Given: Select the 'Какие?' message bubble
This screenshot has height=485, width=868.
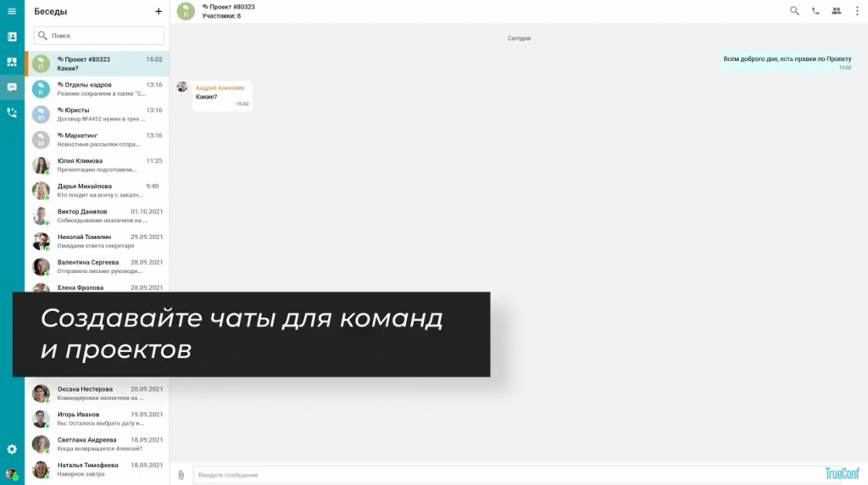Looking at the screenshot, I should (222, 96).
